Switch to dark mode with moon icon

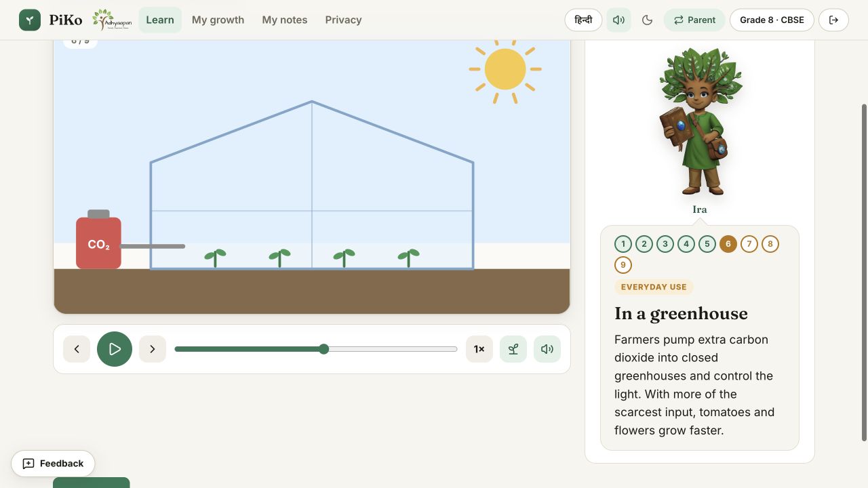click(x=647, y=20)
